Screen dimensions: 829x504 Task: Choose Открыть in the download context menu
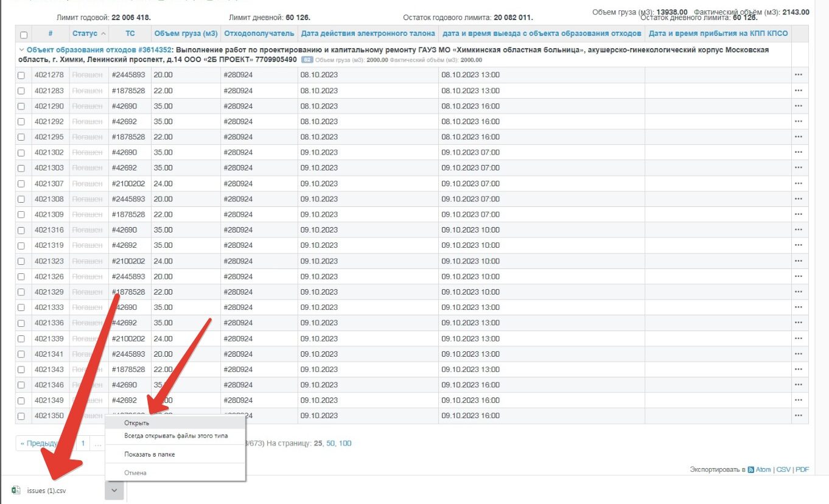175,422
